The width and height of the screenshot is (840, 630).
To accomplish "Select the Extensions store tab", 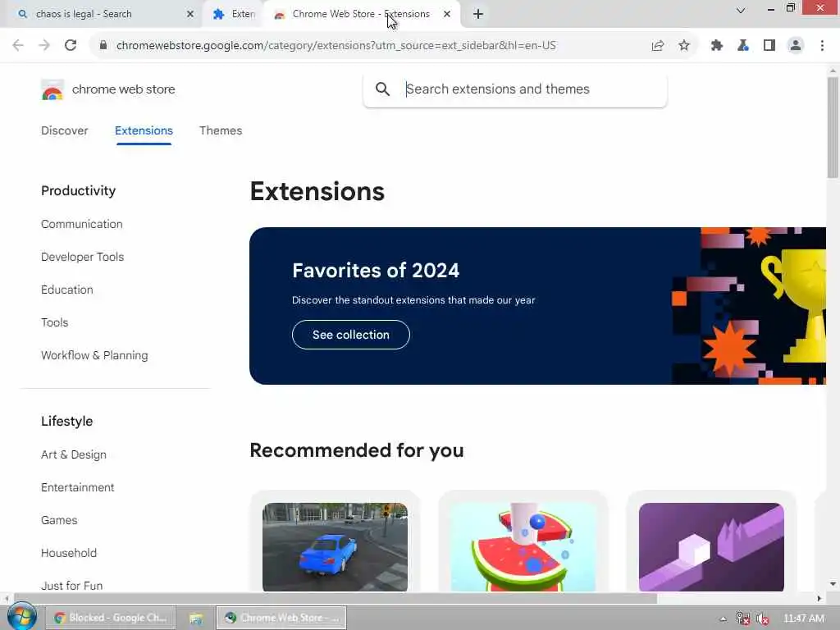I will click(144, 130).
